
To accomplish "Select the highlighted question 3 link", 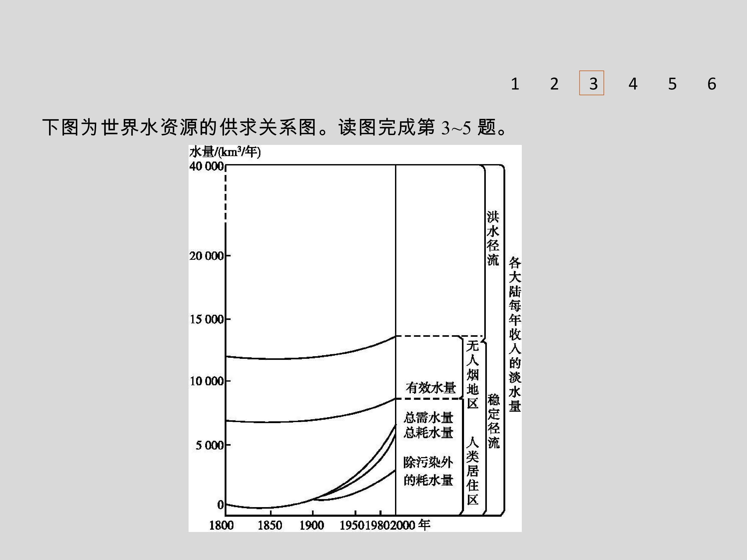I will (x=592, y=83).
